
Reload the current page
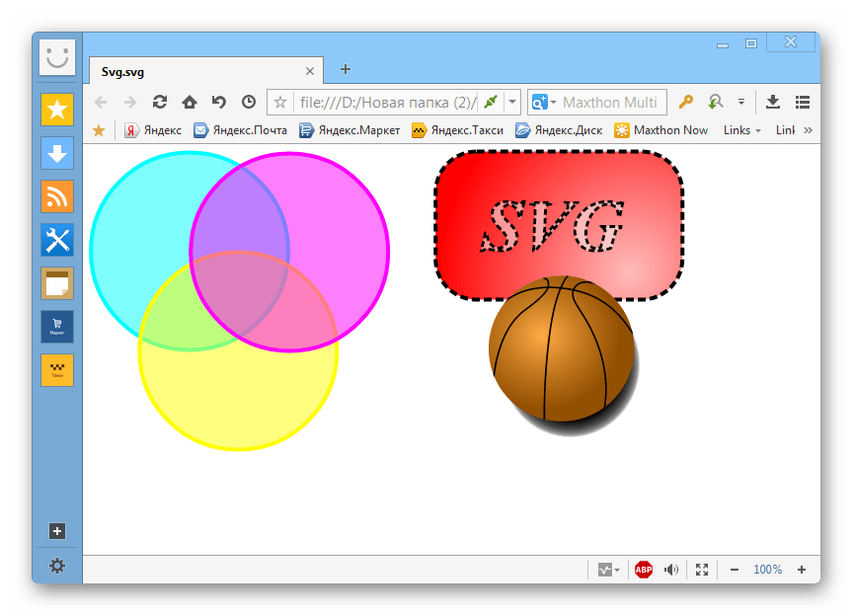click(x=159, y=102)
